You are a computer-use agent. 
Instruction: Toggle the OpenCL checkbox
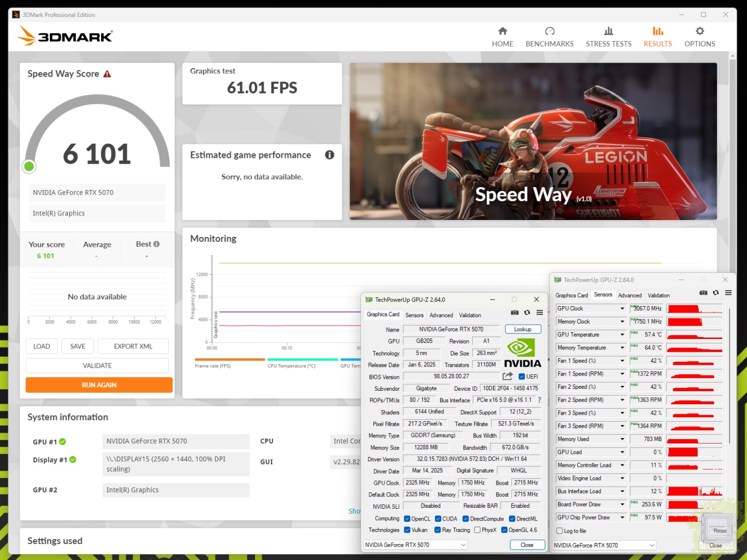pos(407,519)
